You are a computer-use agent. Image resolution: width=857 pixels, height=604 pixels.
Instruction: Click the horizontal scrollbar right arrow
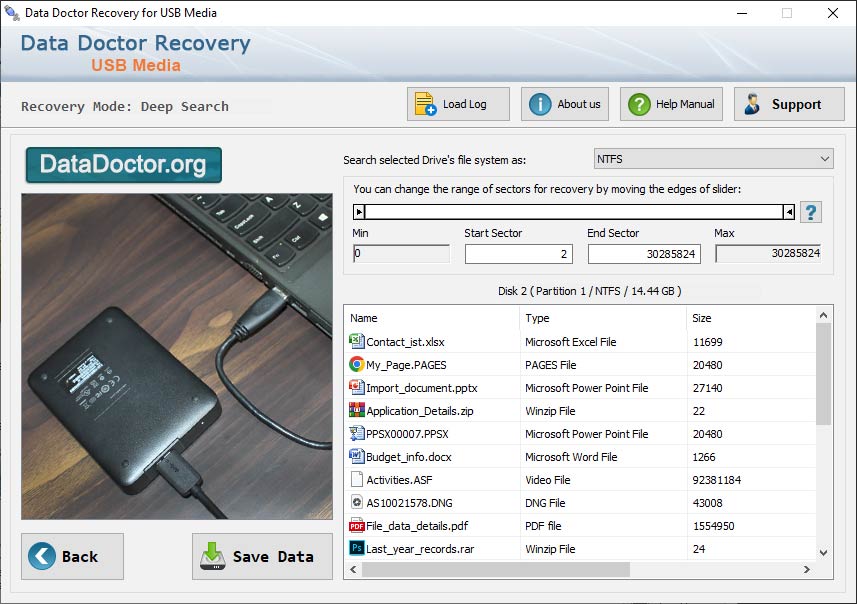[807, 570]
